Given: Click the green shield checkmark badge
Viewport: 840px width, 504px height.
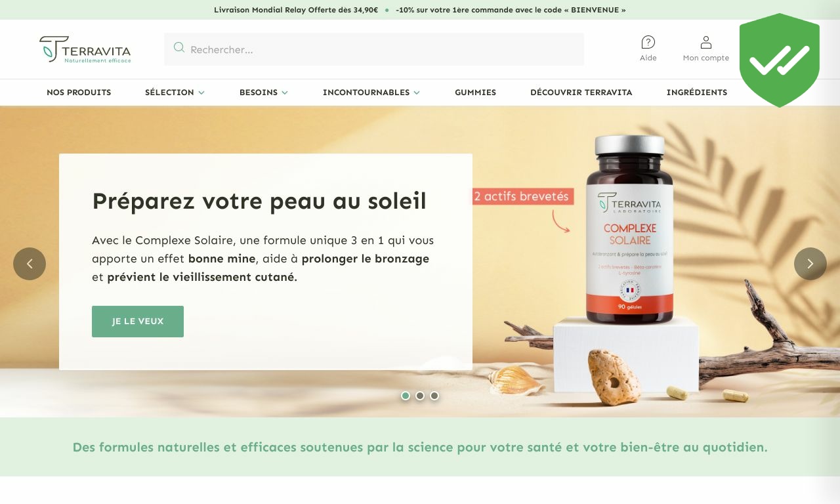Looking at the screenshot, I should pyautogui.click(x=780, y=60).
